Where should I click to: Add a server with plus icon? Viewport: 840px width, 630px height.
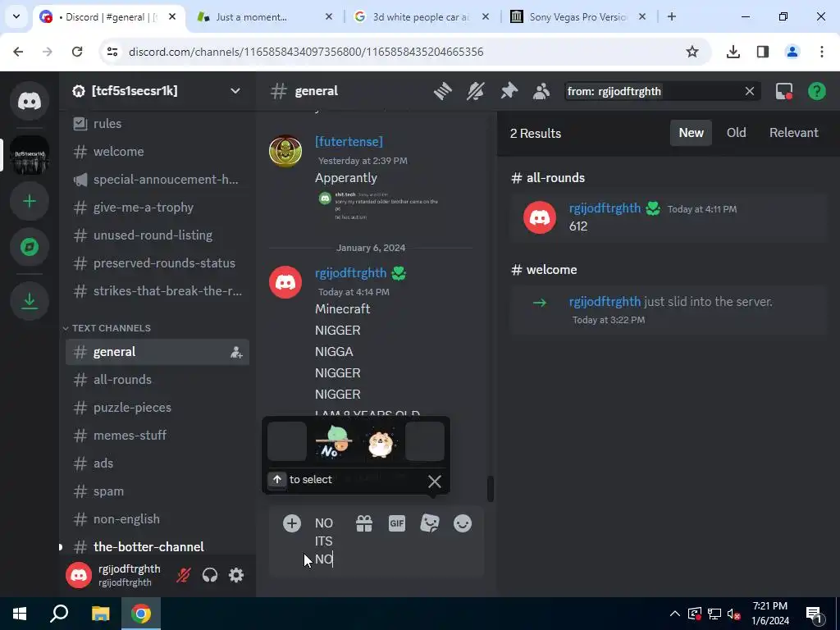(30, 202)
